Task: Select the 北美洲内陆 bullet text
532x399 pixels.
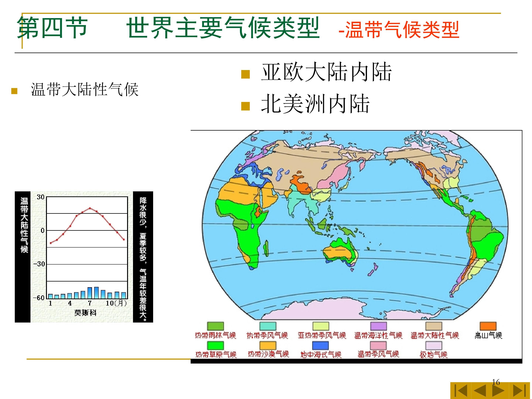Action: [315, 104]
